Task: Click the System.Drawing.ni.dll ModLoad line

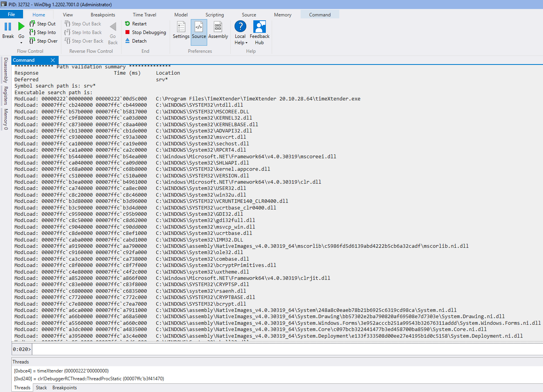Action: pos(259,317)
